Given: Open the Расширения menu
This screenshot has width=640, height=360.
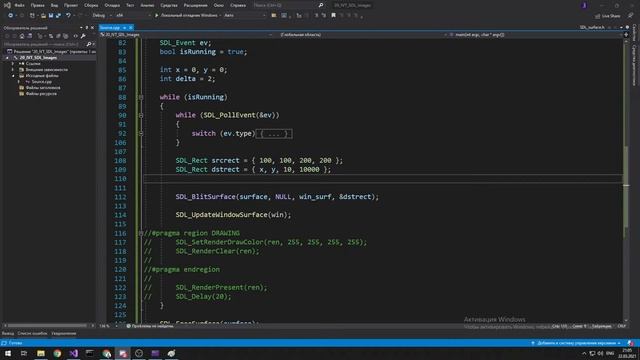Looking at the screenshot, I should pos(196,5).
